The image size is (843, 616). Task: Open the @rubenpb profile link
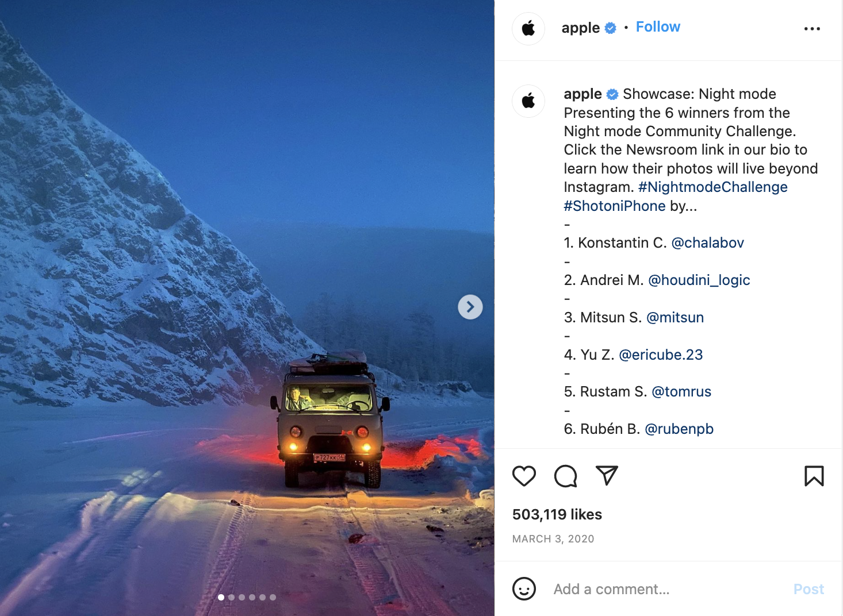679,429
